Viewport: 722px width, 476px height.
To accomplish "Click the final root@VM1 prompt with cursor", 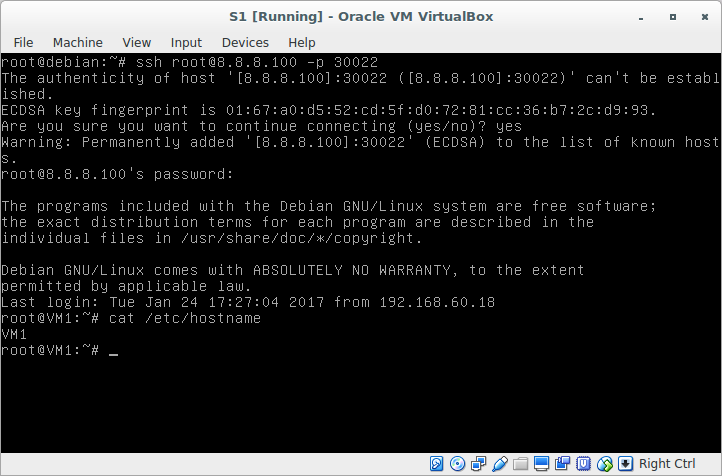I will tap(59, 350).
